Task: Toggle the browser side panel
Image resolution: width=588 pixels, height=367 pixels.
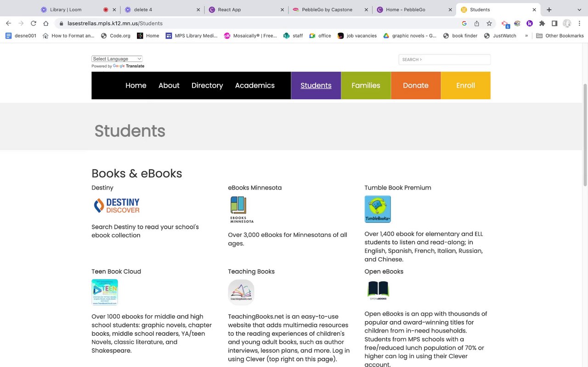Action: point(554,23)
